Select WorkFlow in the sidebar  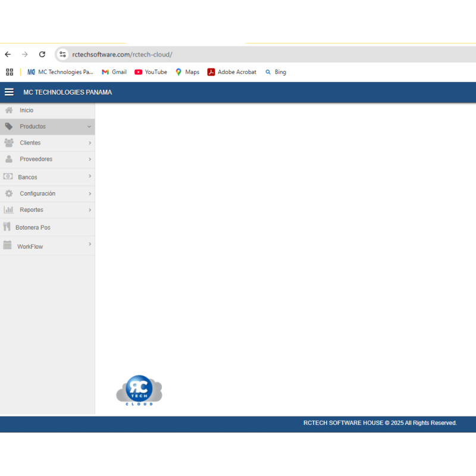click(48, 246)
